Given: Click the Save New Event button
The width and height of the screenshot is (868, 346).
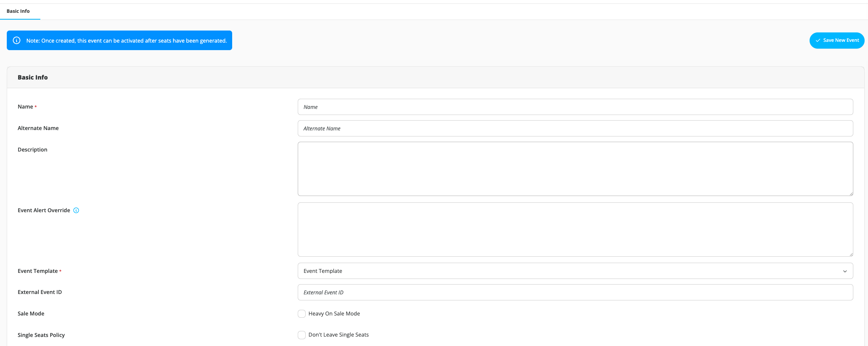Looking at the screenshot, I should coord(837,40).
